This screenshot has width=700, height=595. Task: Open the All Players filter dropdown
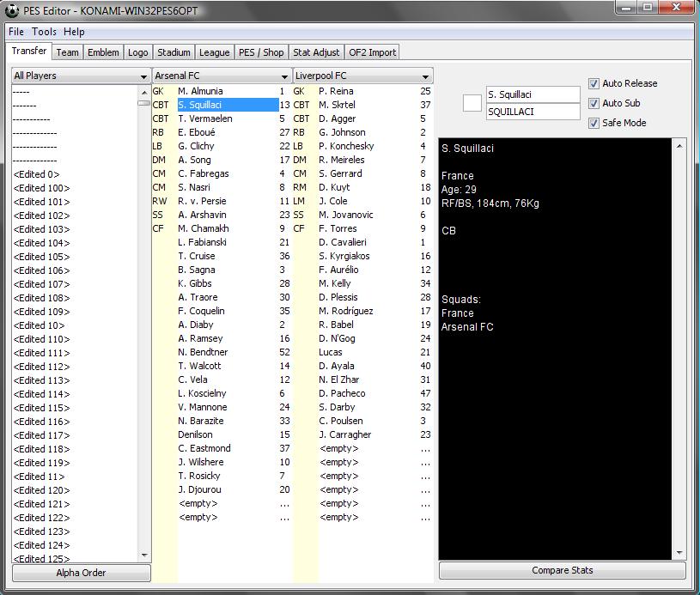[x=81, y=76]
